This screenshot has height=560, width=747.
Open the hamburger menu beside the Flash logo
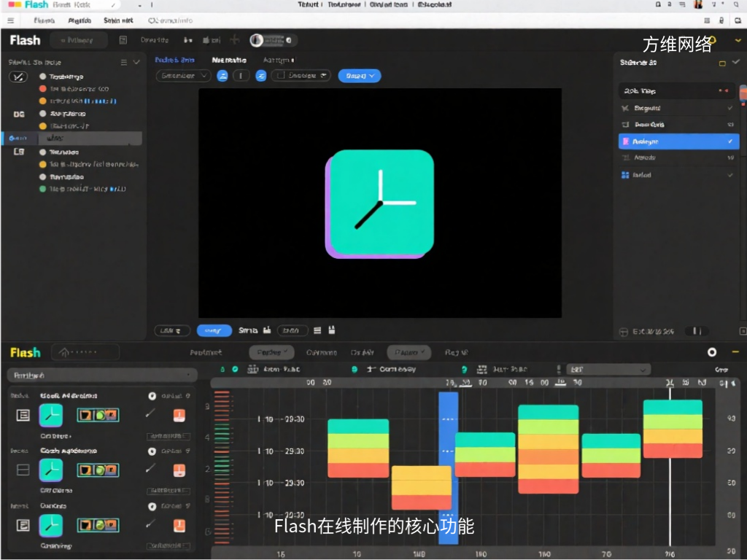[12, 20]
